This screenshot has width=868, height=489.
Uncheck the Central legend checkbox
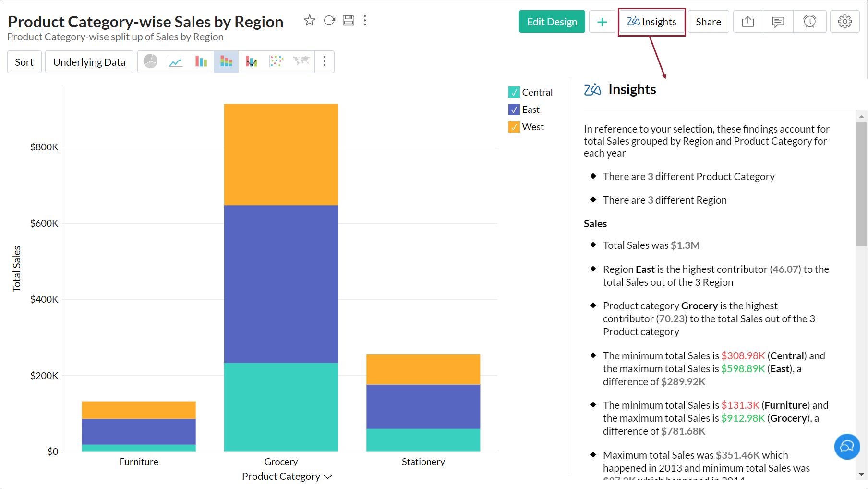[514, 92]
